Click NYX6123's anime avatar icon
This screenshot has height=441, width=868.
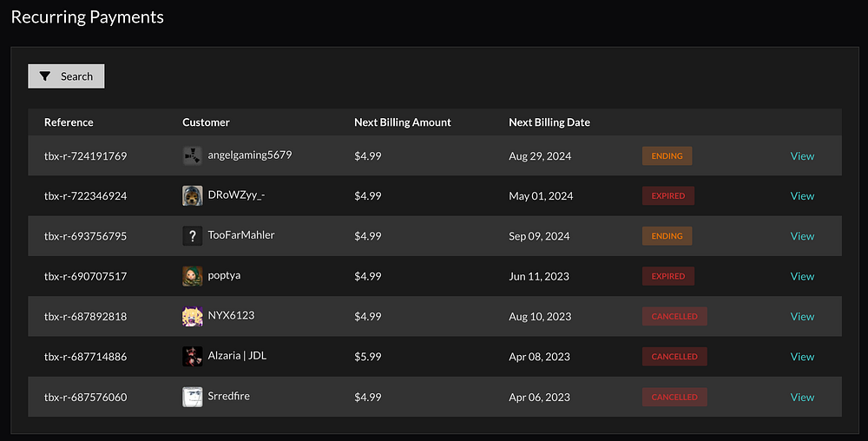pos(193,317)
